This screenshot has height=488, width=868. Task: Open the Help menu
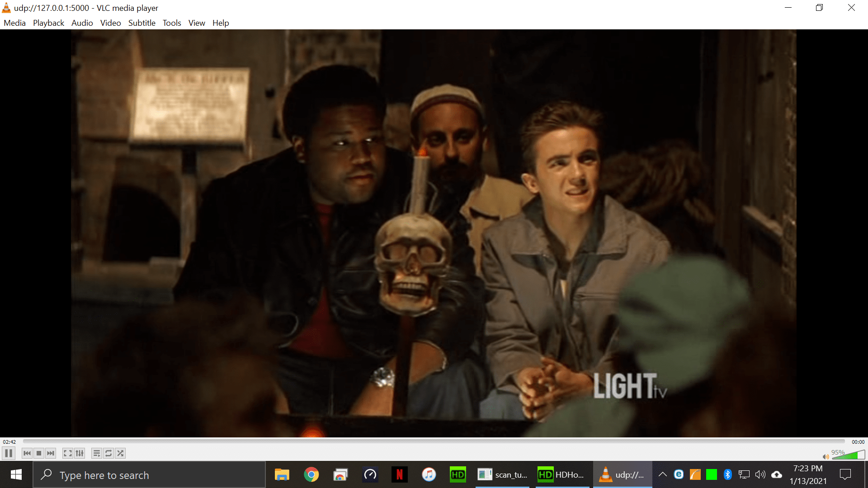[221, 23]
